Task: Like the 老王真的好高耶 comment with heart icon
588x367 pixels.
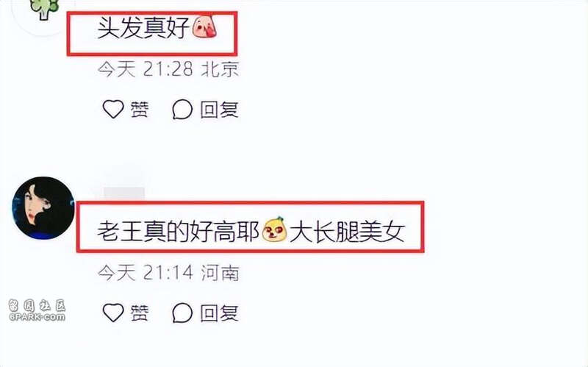Action: (x=113, y=313)
